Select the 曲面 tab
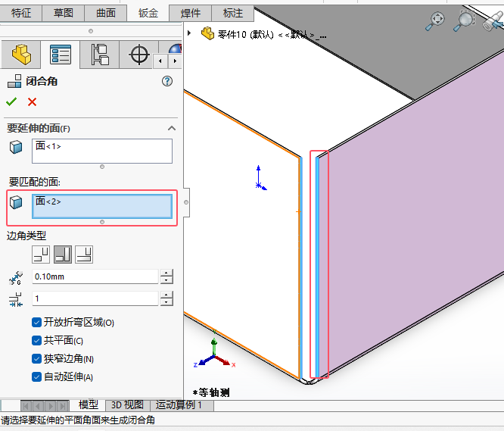The image size is (504, 431). [x=106, y=13]
